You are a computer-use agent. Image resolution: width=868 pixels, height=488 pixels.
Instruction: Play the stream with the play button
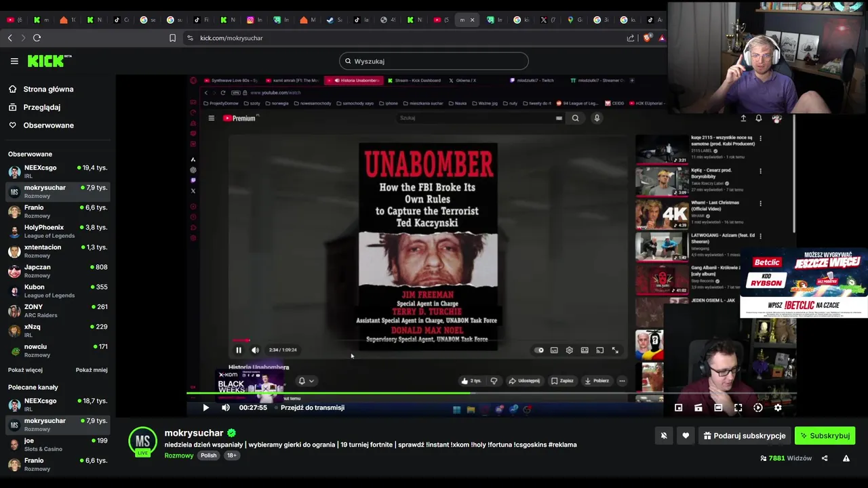point(205,407)
